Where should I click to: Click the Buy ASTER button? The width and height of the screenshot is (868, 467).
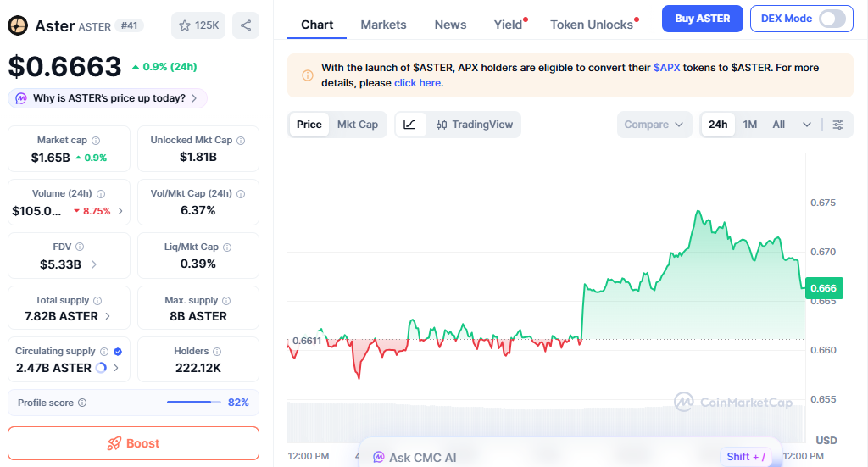pos(703,19)
